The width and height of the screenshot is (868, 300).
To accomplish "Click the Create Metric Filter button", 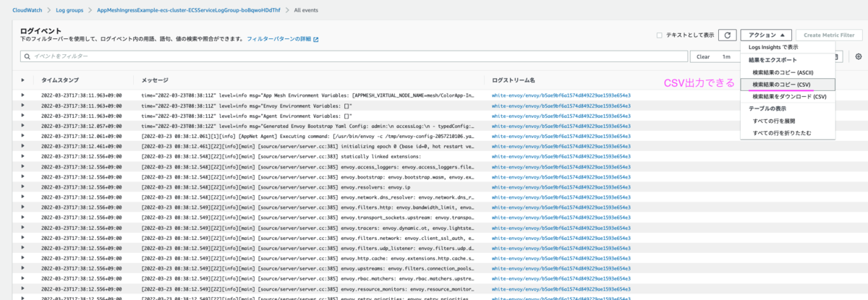I will (x=829, y=35).
